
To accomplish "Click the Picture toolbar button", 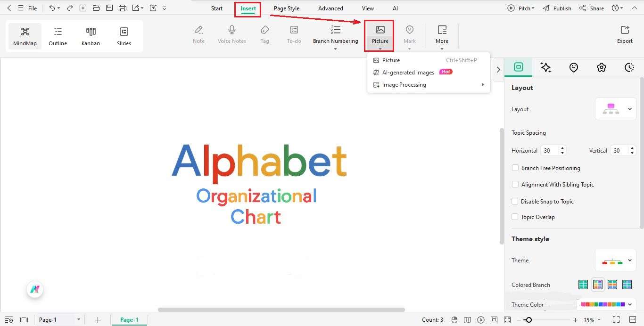I will coord(380,36).
